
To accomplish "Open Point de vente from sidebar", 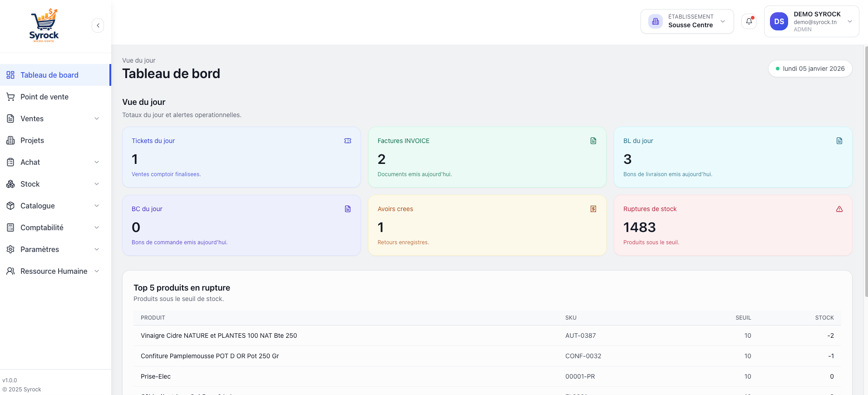I will [44, 97].
